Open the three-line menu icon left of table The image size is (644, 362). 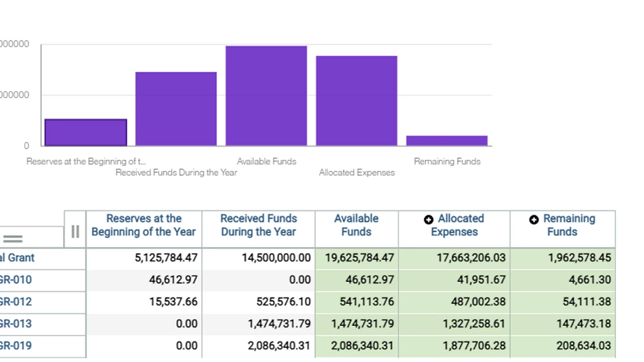coord(13,239)
